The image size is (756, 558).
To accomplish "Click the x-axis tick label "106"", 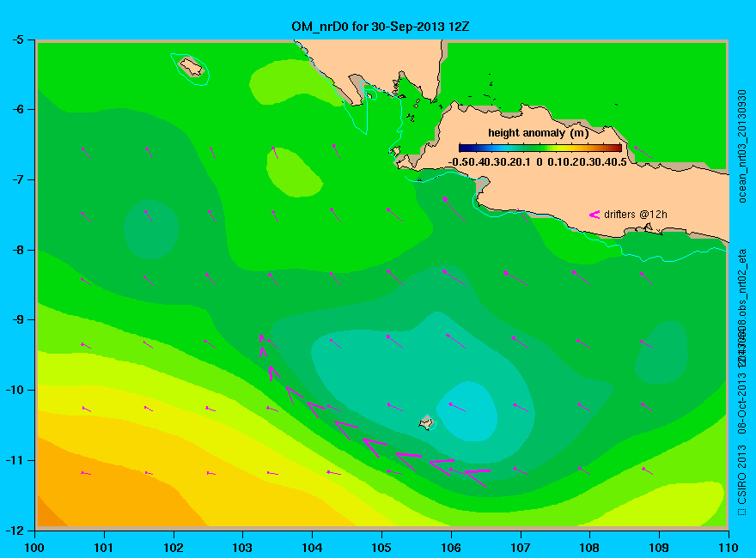I will coord(451,548).
